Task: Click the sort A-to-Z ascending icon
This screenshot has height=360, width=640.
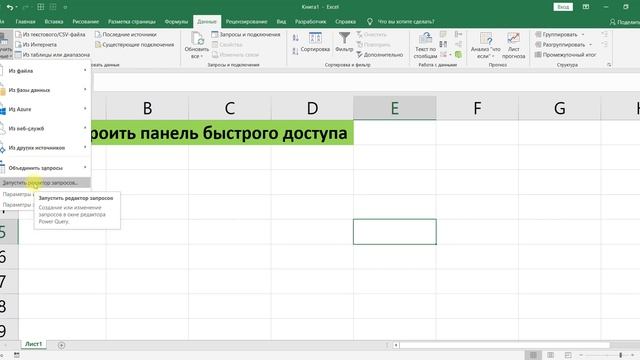Action: coord(296,38)
